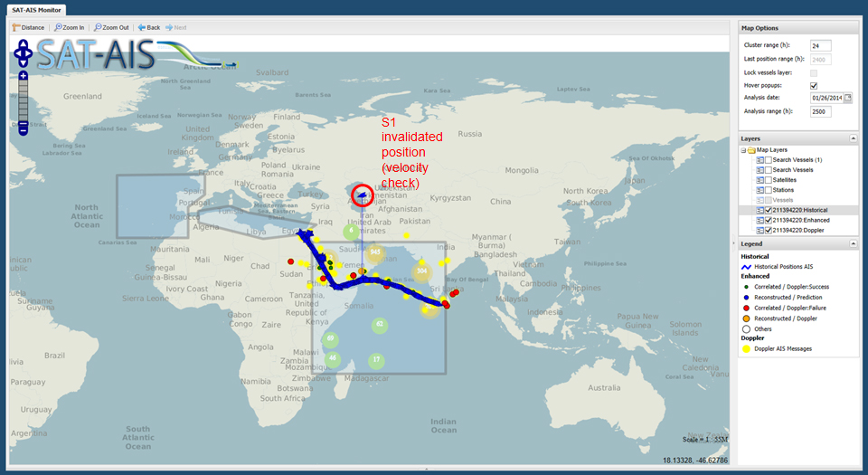Image resolution: width=868 pixels, height=475 pixels.
Task: Collapse the Layers panel
Action: click(x=853, y=138)
